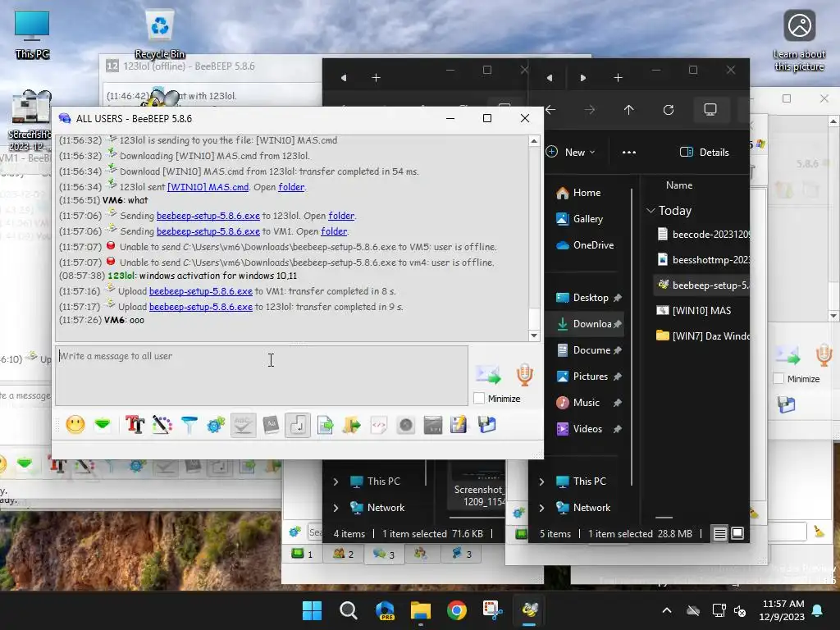This screenshot has width=840, height=630.
Task: Toggle the Details pane button in Explorer
Action: (705, 152)
